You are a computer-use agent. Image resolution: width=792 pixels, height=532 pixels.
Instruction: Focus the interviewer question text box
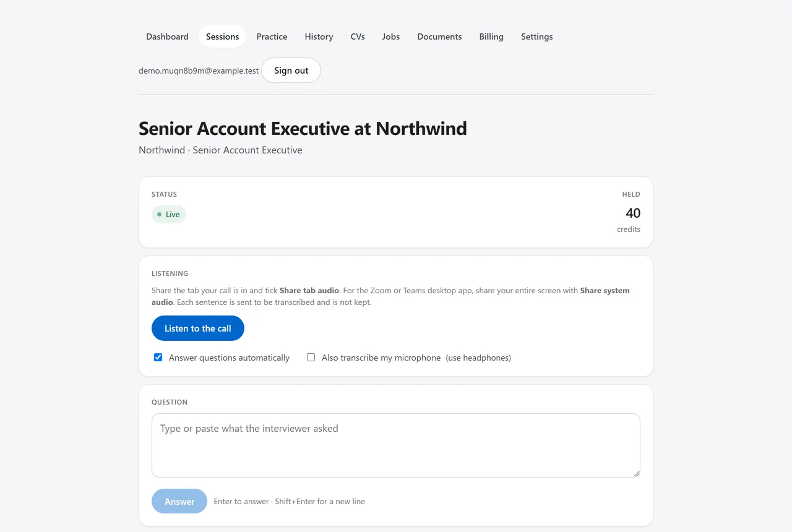(396, 445)
